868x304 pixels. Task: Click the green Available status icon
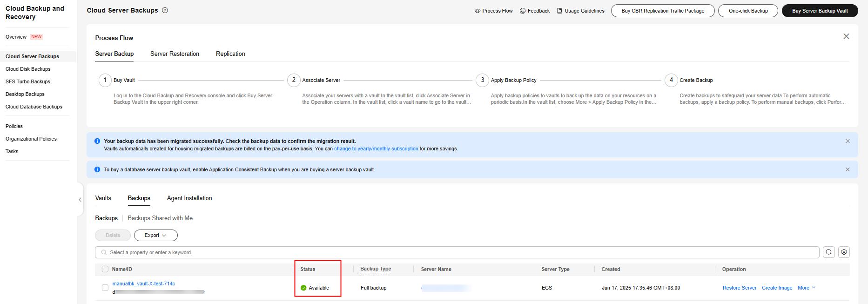[x=303, y=288]
